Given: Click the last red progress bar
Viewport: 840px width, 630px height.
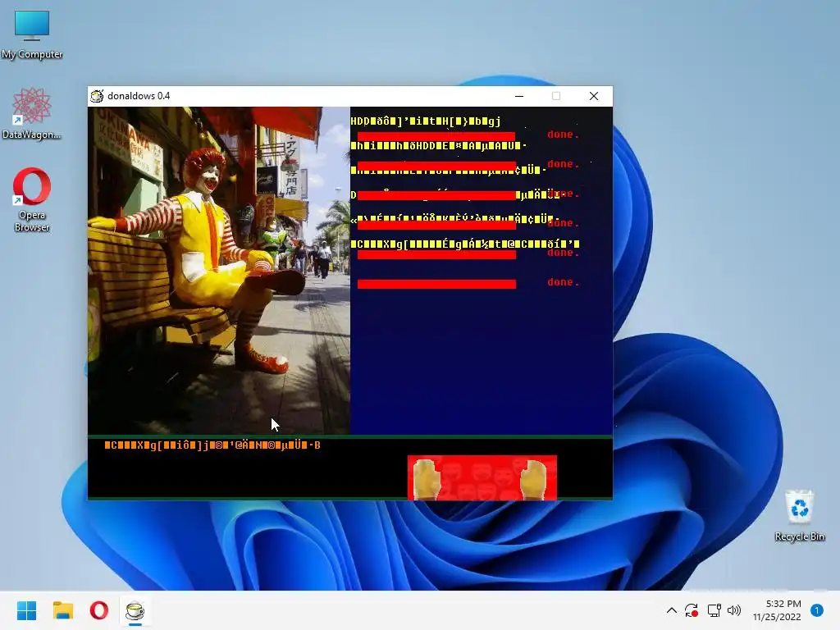Looking at the screenshot, I should [436, 284].
